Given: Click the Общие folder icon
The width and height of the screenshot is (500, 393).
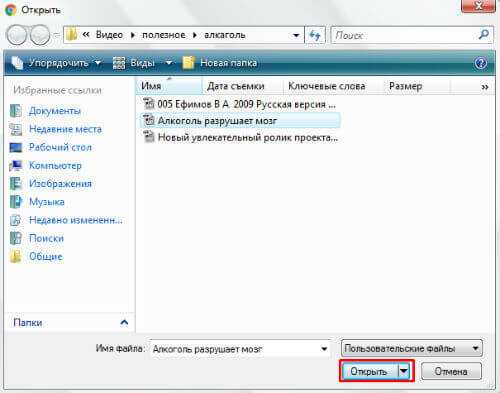Looking at the screenshot, I should tap(16, 256).
